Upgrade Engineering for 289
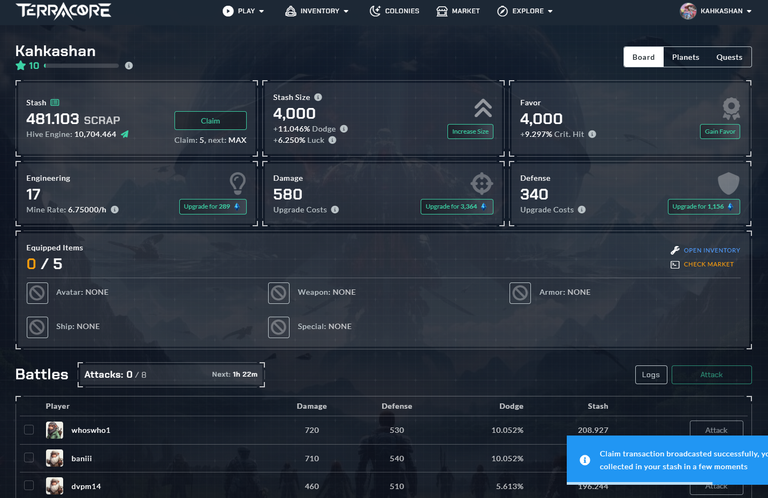This screenshot has width=768, height=498. click(213, 207)
